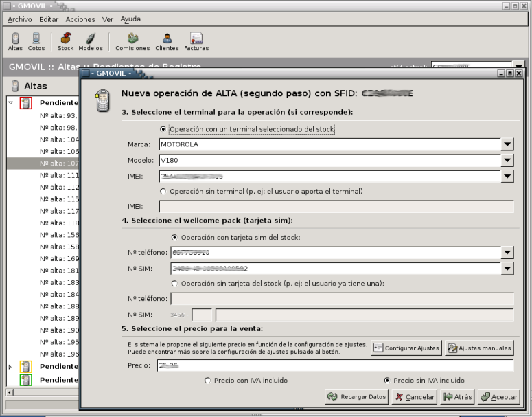This screenshot has width=532, height=417.
Task: Open the Marca dropdown arrow
Action: click(x=507, y=144)
